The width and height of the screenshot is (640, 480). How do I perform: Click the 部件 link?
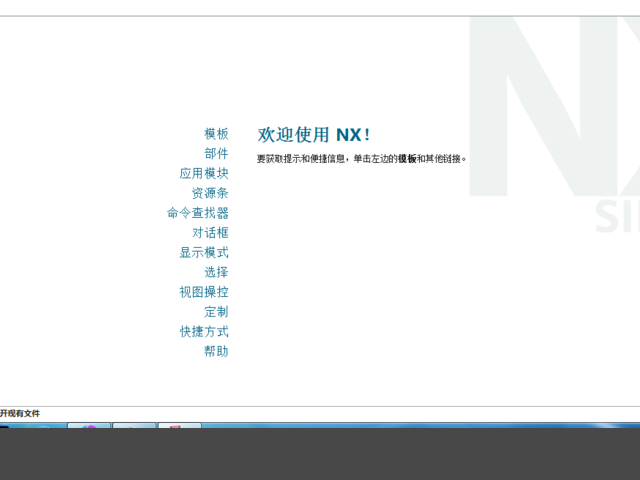(216, 154)
